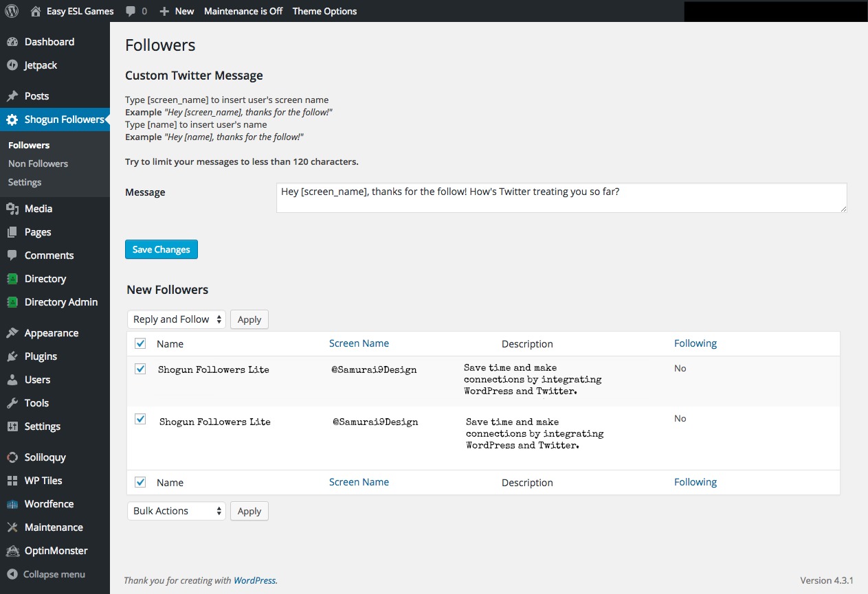
Task: Click Apply next to Bulk Actions
Action: (249, 511)
